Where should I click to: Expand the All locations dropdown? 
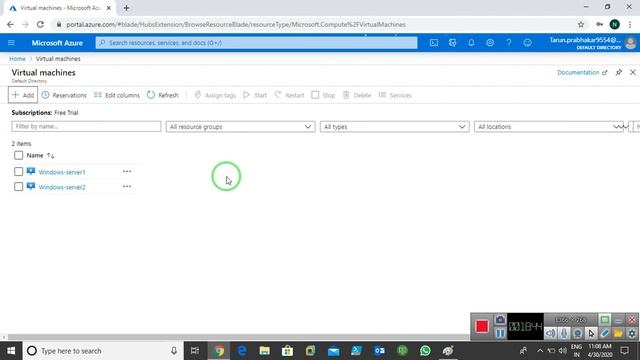[x=549, y=127]
